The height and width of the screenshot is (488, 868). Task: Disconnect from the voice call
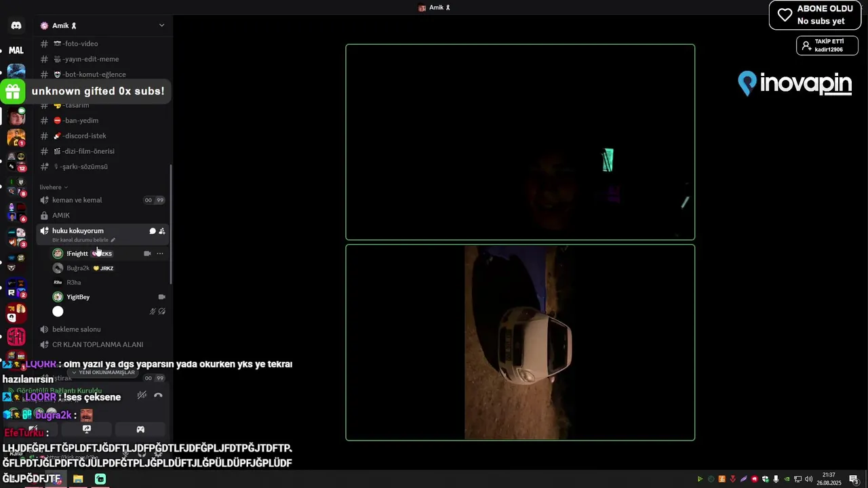(158, 395)
